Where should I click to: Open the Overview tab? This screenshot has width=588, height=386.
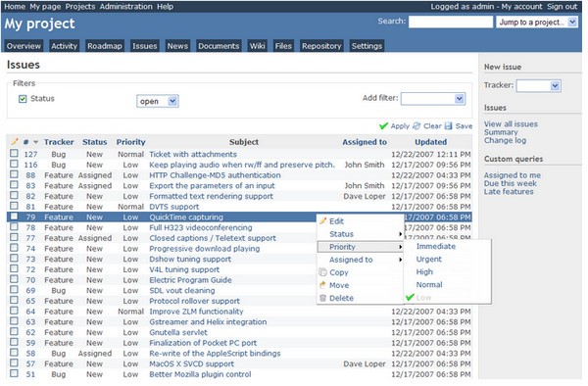[x=24, y=46]
